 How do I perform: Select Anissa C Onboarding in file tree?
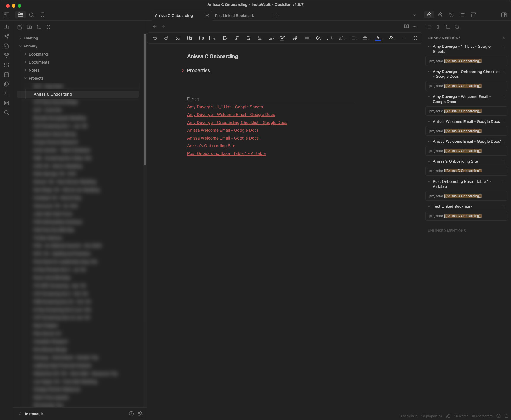[78, 94]
